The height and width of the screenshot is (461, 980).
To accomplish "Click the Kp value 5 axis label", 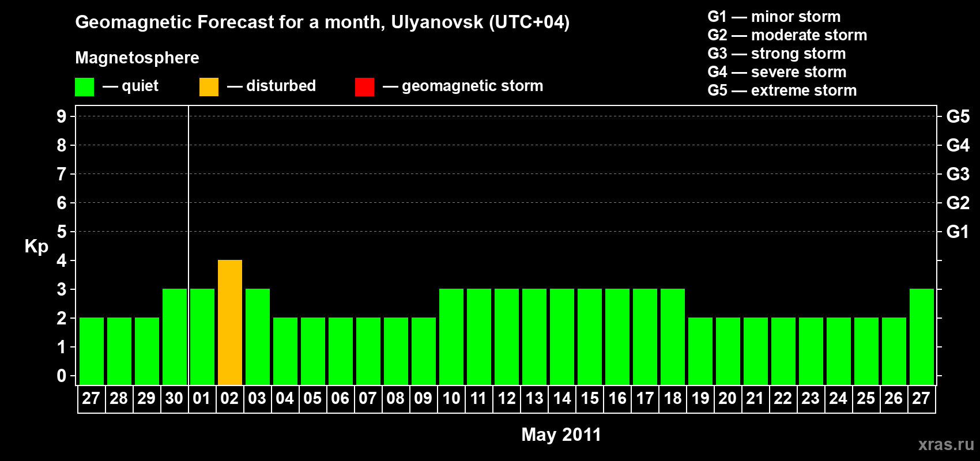I will [x=62, y=232].
